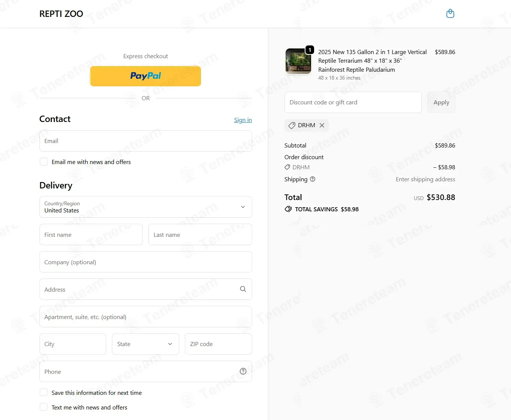Click the Sign in link
This screenshot has height=420, width=511.
(x=243, y=120)
